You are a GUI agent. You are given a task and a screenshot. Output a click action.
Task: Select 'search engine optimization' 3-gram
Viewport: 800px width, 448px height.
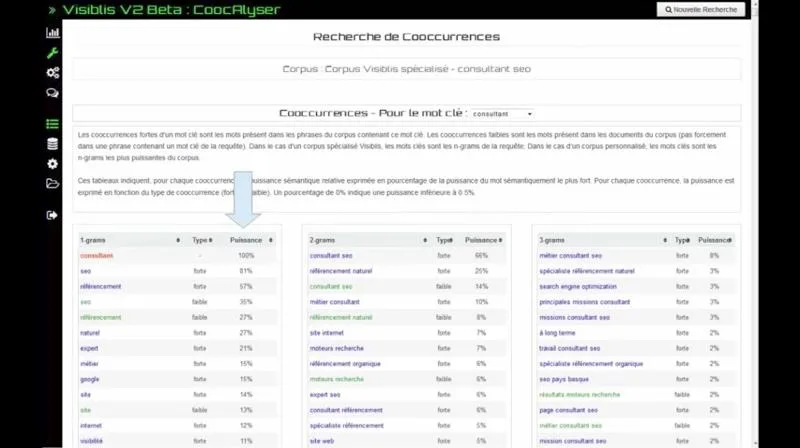point(578,286)
